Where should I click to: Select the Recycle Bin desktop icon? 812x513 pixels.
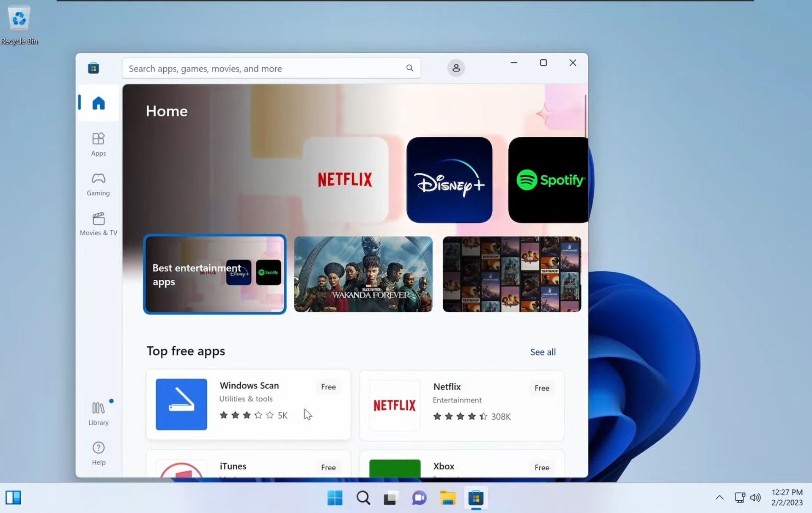(19, 25)
